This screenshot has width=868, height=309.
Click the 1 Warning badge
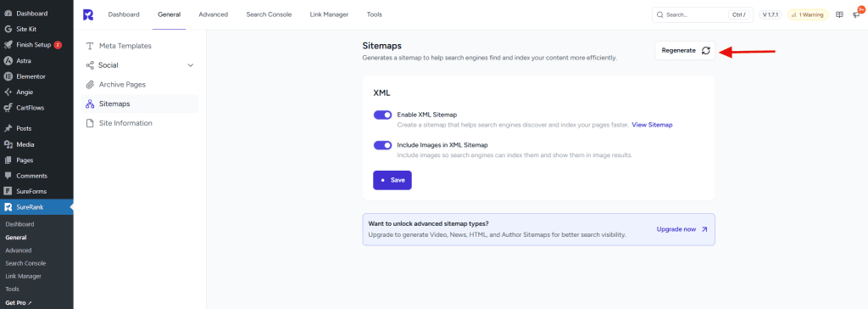[808, 15]
